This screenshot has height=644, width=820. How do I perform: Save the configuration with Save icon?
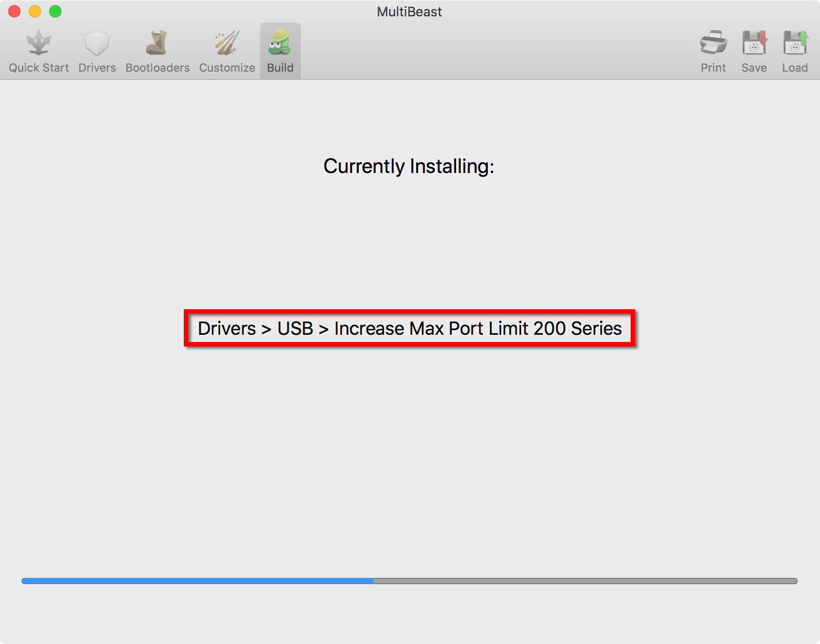coord(754,51)
